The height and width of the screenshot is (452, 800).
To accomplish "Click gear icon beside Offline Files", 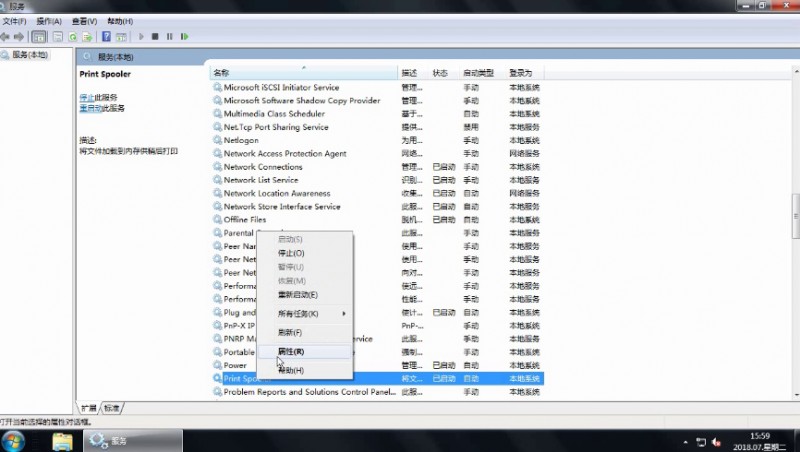I will click(x=217, y=219).
